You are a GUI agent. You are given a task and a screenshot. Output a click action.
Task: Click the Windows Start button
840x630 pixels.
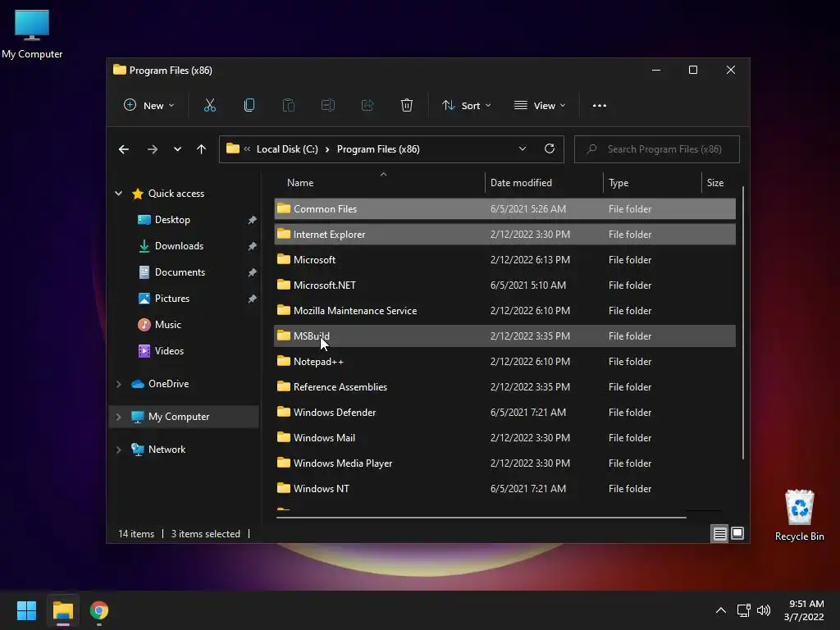26,610
